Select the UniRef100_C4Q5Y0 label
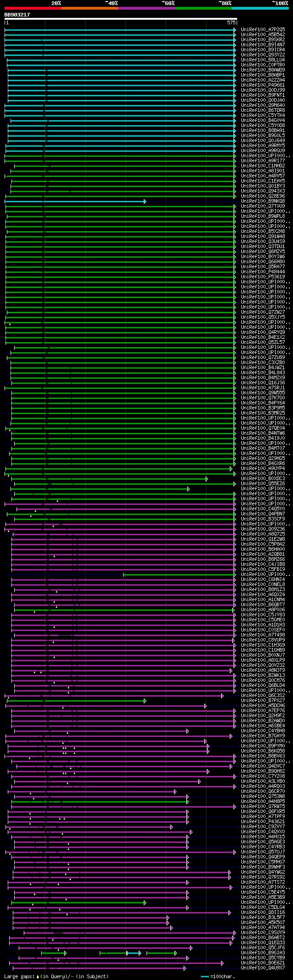This screenshot has height=980, width=293. click(x=263, y=509)
